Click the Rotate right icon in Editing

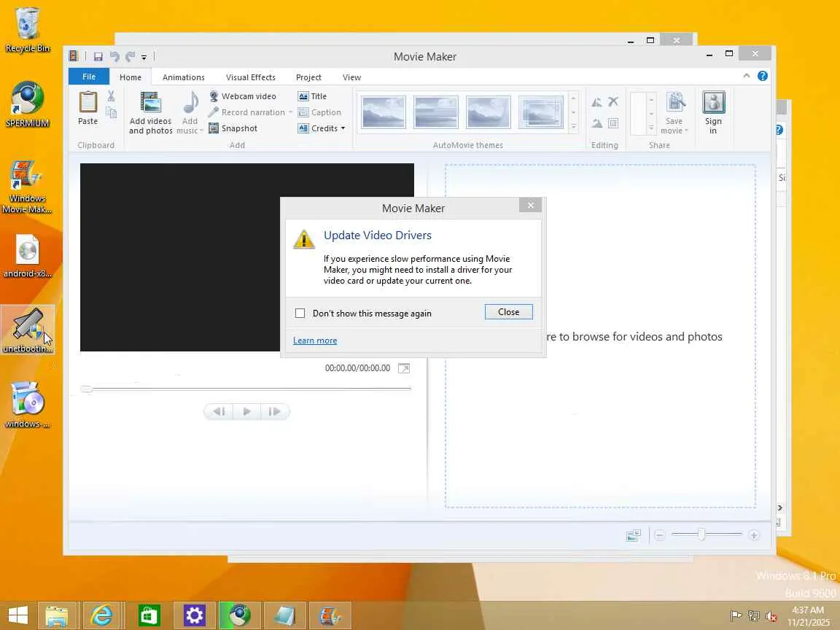click(x=596, y=124)
